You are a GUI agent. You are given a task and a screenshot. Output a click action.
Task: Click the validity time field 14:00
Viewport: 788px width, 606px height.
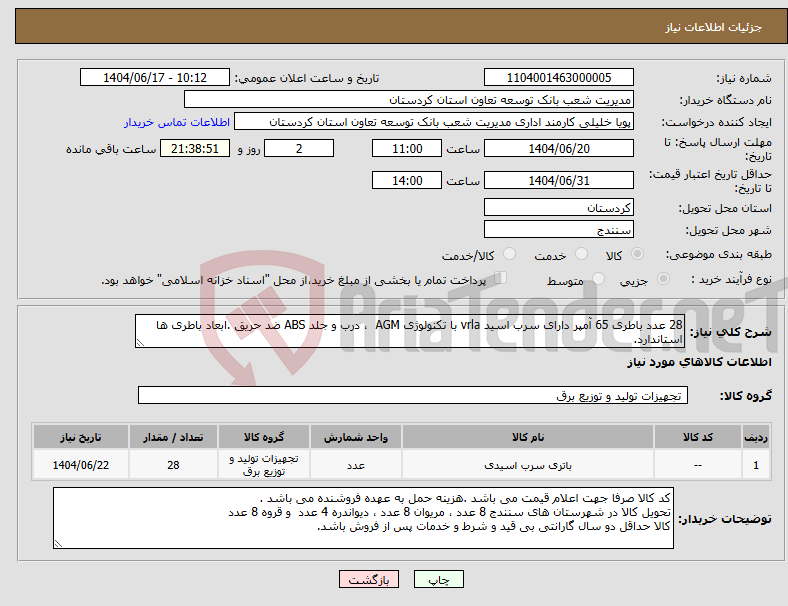[407, 180]
